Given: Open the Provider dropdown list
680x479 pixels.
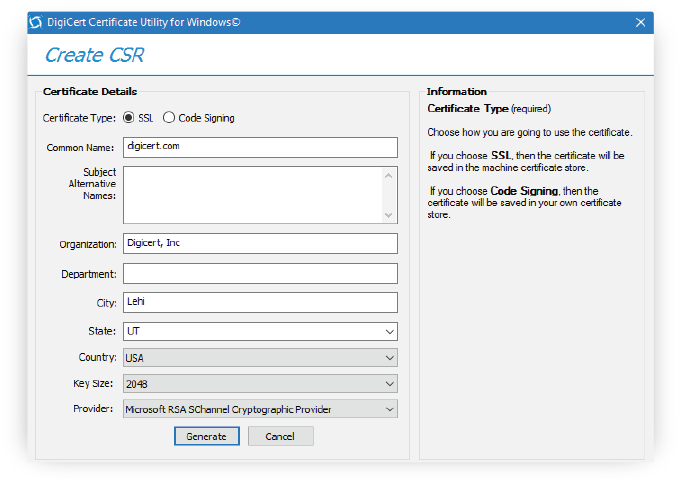Looking at the screenshot, I should 260,409.
